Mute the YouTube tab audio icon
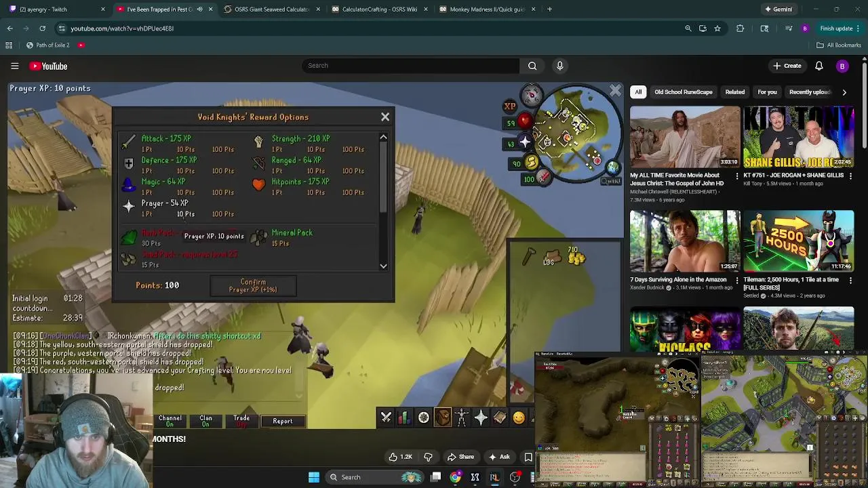This screenshot has height=488, width=868. (199, 9)
